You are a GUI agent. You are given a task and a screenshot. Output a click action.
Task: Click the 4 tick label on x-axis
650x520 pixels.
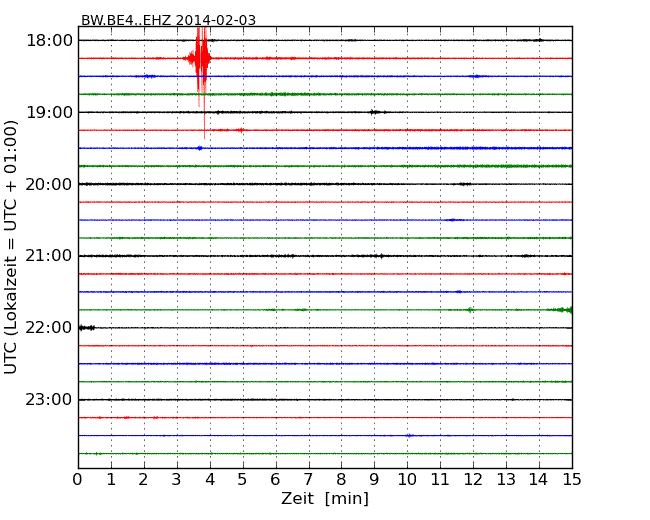tap(210, 480)
